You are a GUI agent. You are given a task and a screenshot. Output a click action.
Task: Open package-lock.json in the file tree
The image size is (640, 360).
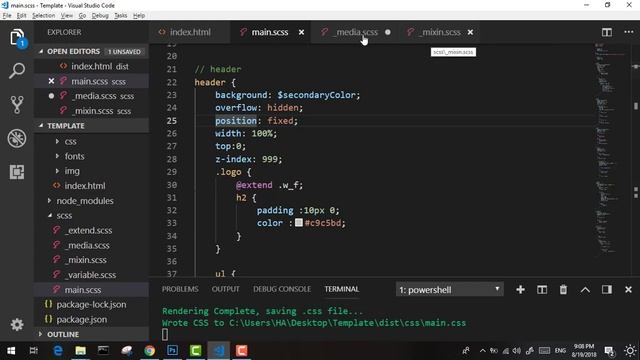92,304
